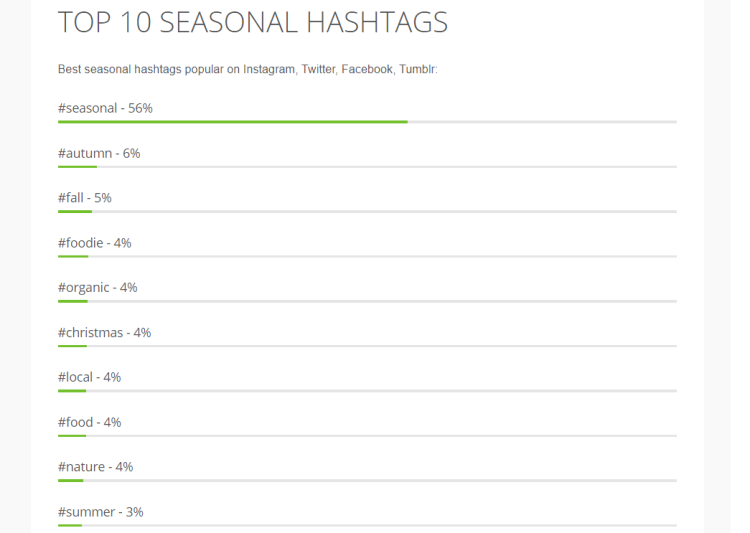Open the #food - 4% hashtag
The image size is (750, 533).
point(89,422)
